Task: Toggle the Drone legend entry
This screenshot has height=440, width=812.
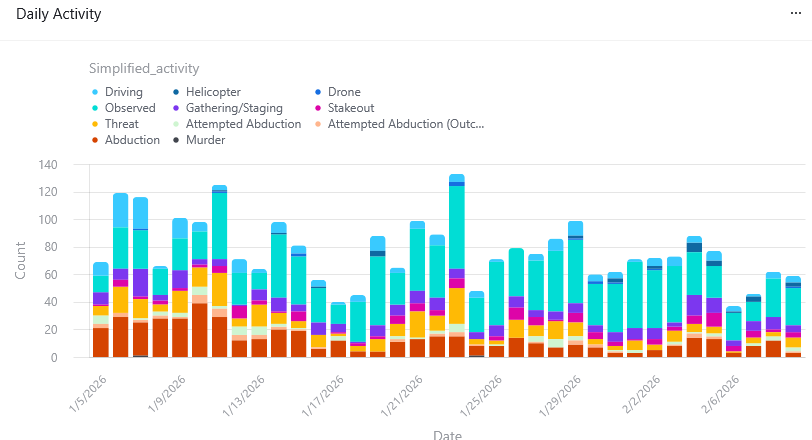Action: tap(344, 92)
